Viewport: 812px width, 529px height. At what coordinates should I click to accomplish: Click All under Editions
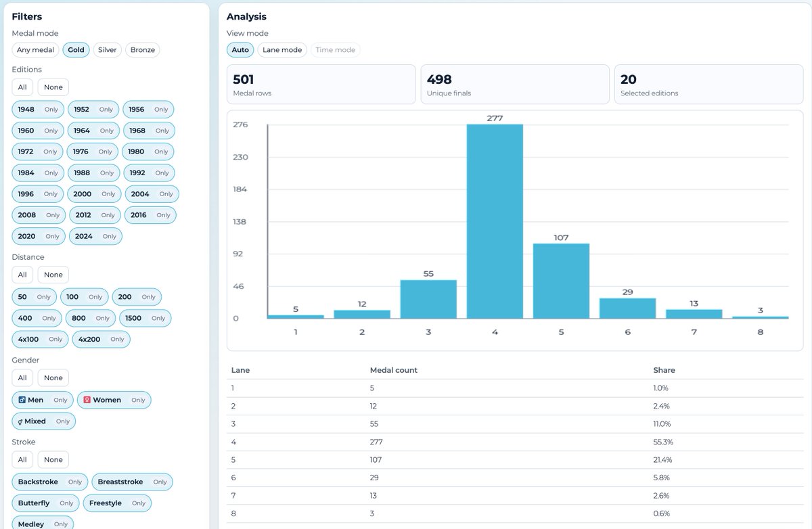22,87
